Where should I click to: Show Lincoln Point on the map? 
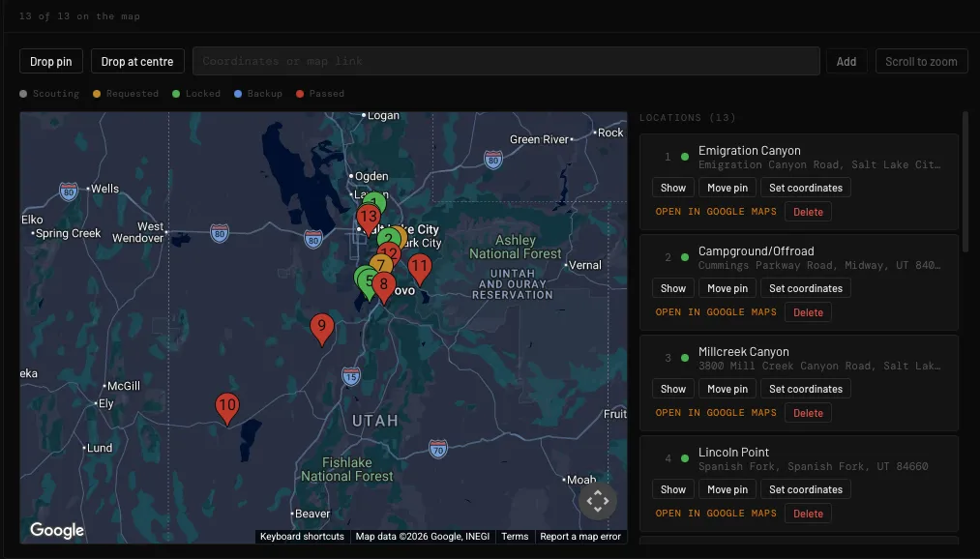coord(673,489)
